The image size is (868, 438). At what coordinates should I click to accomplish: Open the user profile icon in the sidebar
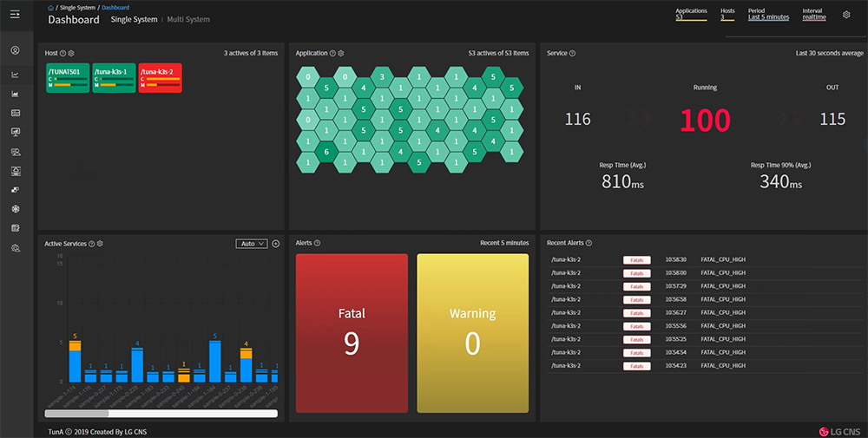point(15,50)
